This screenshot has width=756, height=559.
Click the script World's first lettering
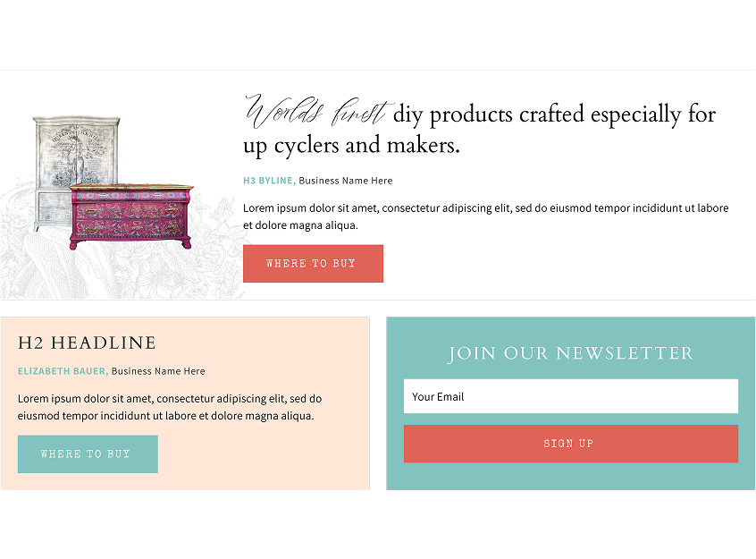tap(318, 112)
